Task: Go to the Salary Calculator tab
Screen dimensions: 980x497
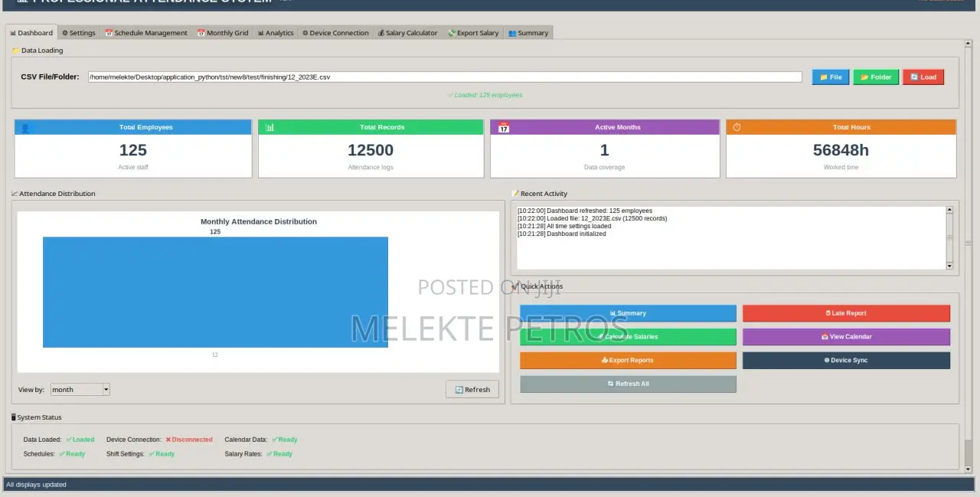Action: tap(407, 33)
